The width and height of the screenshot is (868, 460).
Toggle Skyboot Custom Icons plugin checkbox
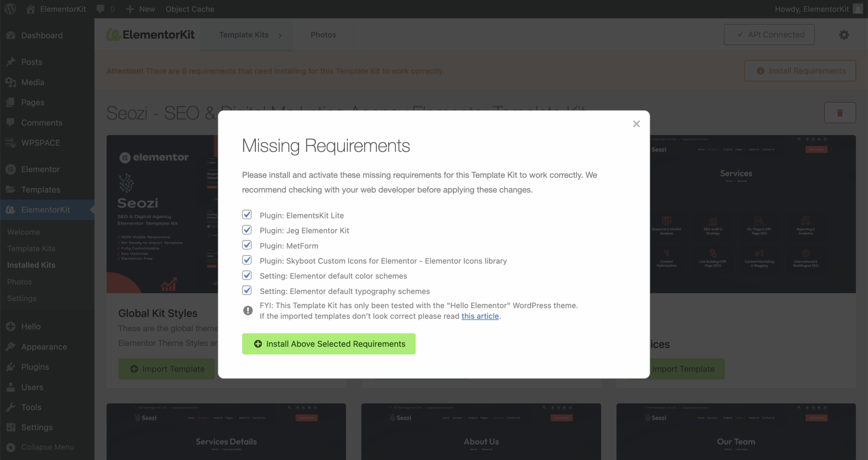247,260
